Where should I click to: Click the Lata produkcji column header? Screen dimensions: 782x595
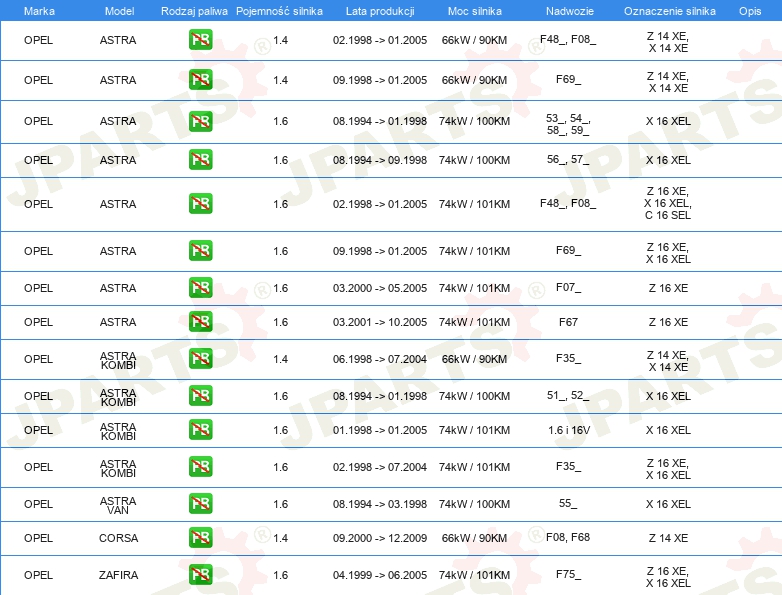click(x=380, y=11)
